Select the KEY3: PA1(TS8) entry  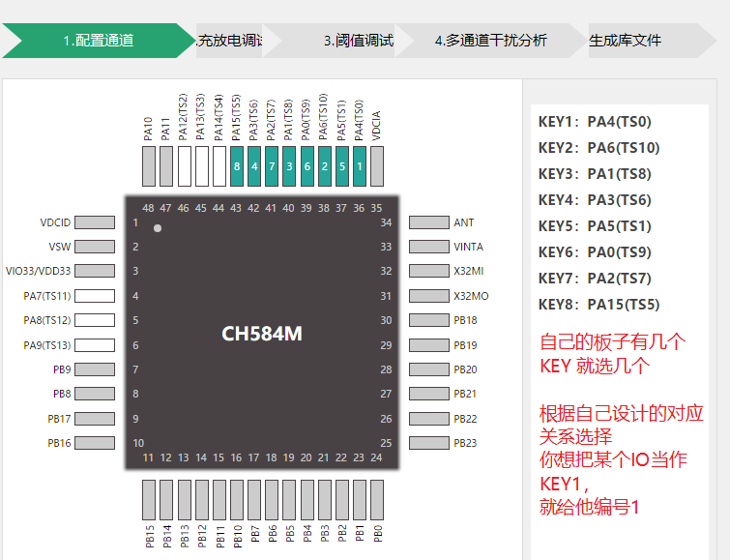point(595,174)
